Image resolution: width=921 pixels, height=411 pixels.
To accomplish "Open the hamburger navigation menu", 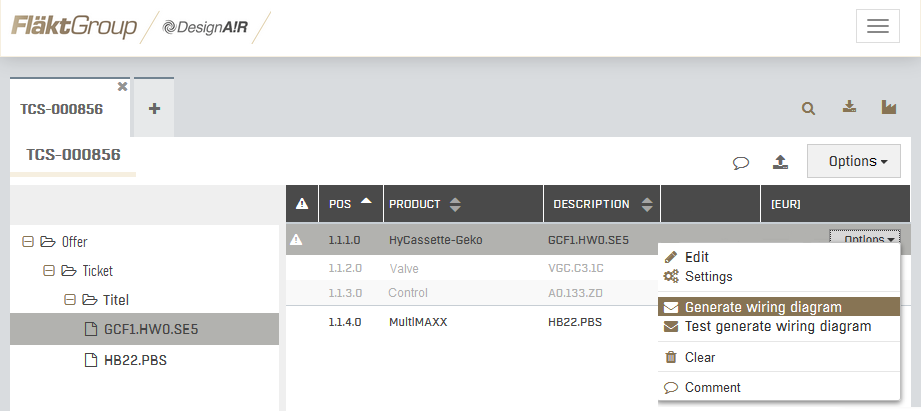I will tap(877, 27).
